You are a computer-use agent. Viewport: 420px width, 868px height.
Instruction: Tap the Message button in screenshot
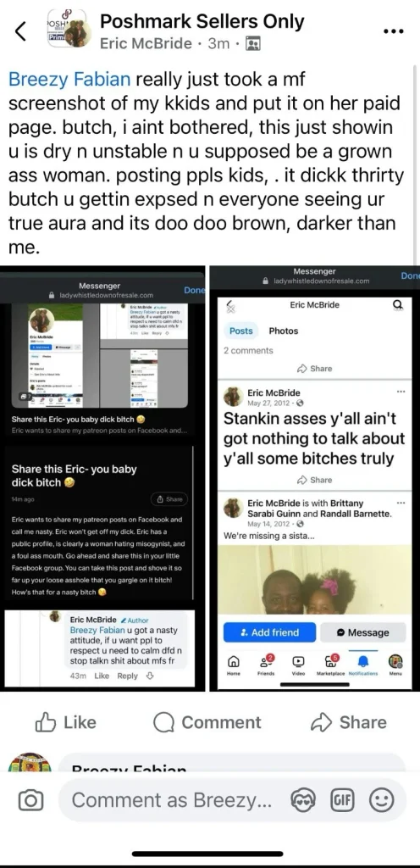coord(363,632)
